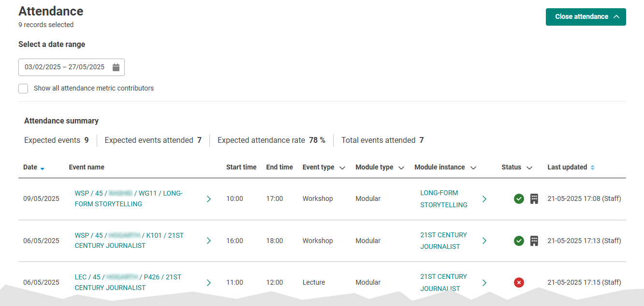Image resolution: width=644 pixels, height=306 pixels.
Task: Enable Show all attendance metric contributors
Action: tap(23, 89)
